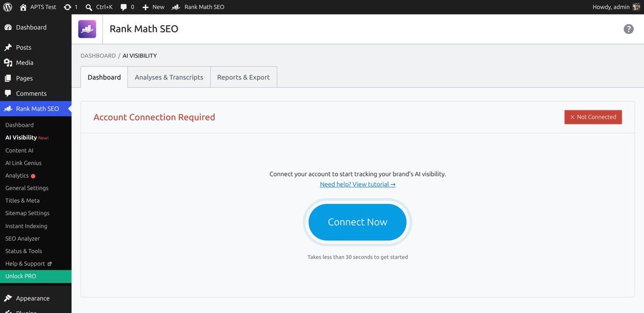Select AI Visibility submenu item

(x=21, y=137)
